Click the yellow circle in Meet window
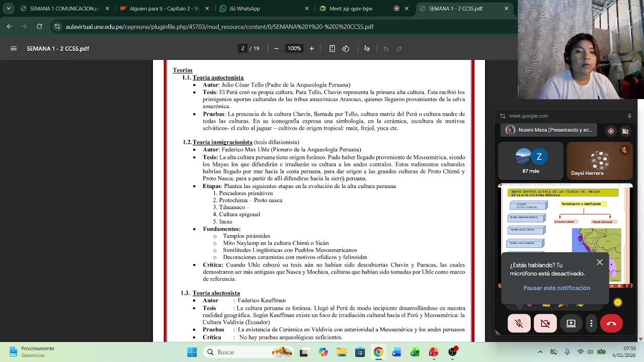The height and width of the screenshot is (362, 644). pos(618,303)
